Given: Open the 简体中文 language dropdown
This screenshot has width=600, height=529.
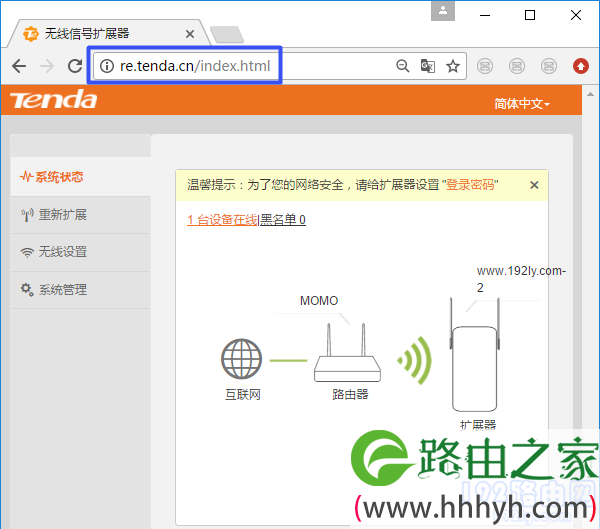Looking at the screenshot, I should [522, 103].
